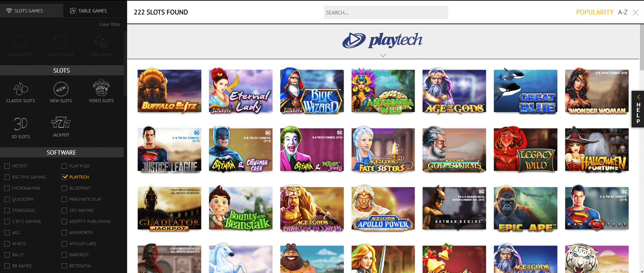Sort the slots by Popularity
Image resolution: width=644 pixels, height=273 pixels.
click(x=595, y=12)
